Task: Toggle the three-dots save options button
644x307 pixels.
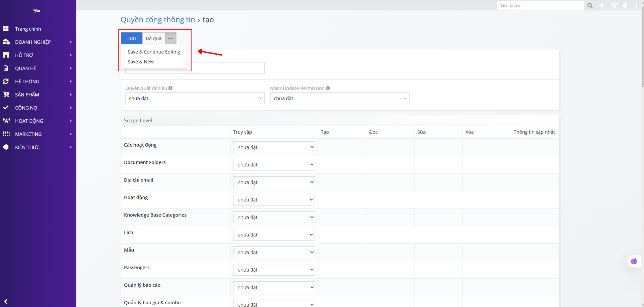Action: pyautogui.click(x=171, y=38)
